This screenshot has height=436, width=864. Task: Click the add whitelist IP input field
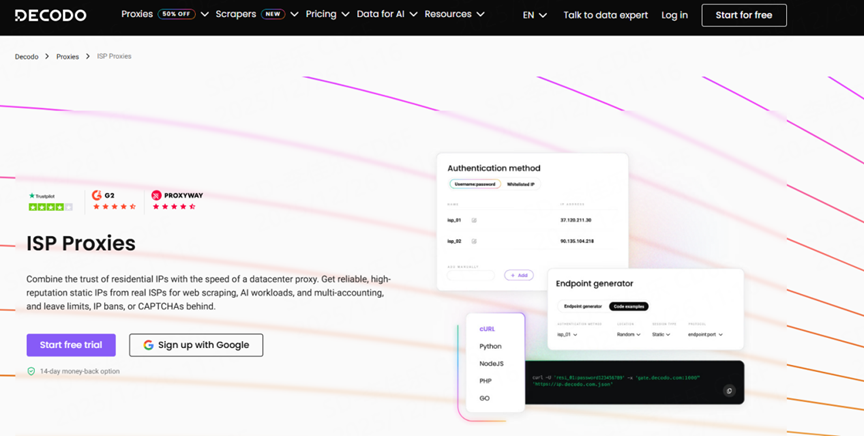(x=472, y=275)
